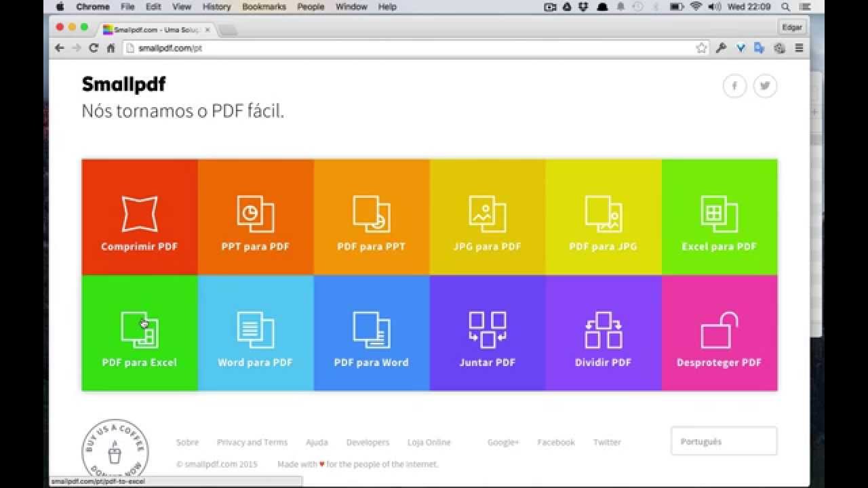Open the View menu
The height and width of the screenshot is (488, 868).
[x=182, y=7]
